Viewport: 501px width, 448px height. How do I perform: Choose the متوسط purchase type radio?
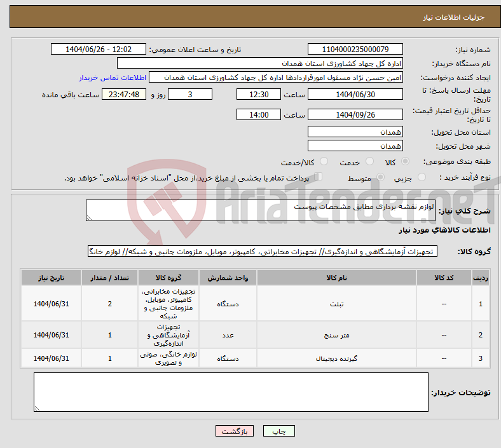click(380, 177)
